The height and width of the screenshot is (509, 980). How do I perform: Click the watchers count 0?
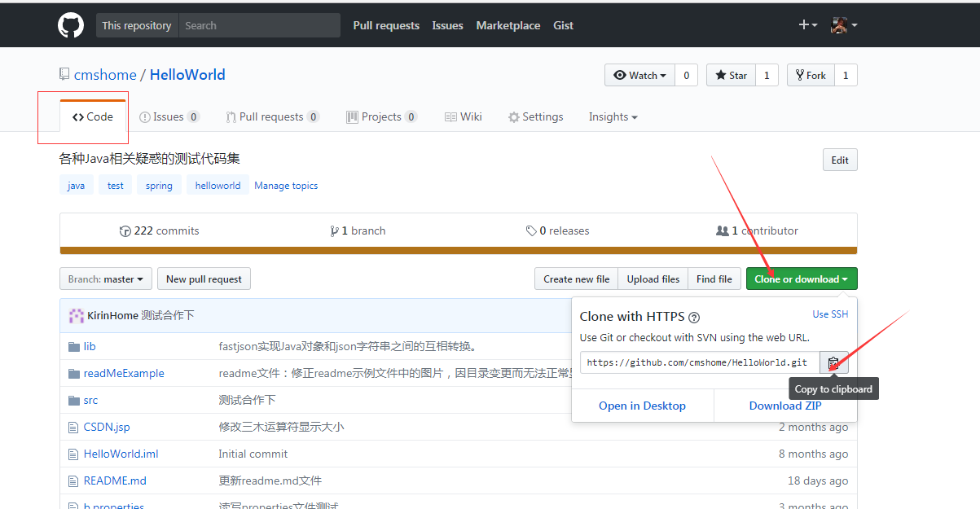coord(686,75)
